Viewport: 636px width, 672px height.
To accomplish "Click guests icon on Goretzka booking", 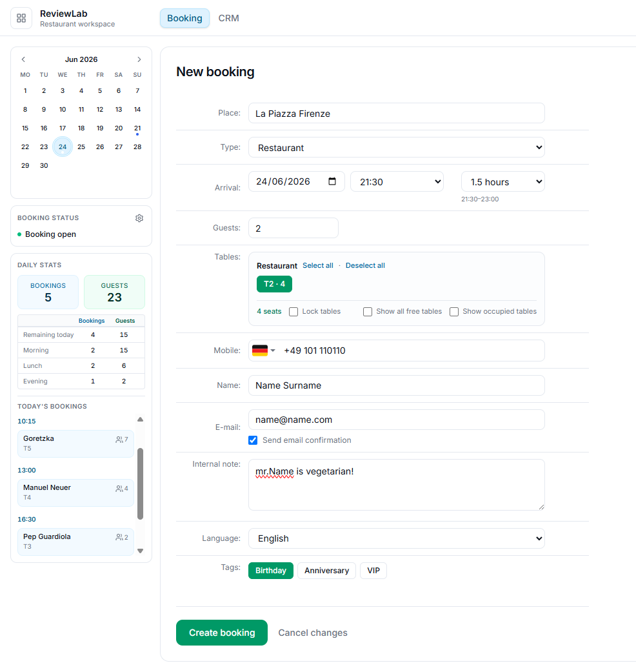I will click(x=119, y=440).
